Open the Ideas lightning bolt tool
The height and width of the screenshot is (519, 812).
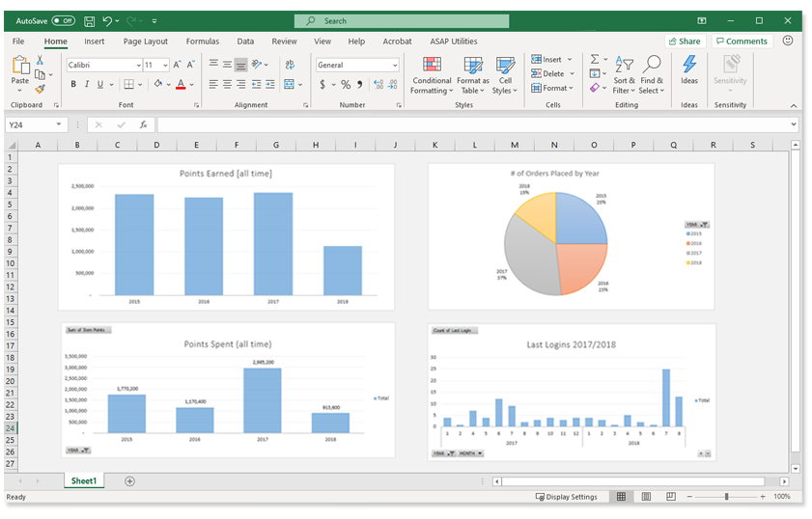coord(689,70)
